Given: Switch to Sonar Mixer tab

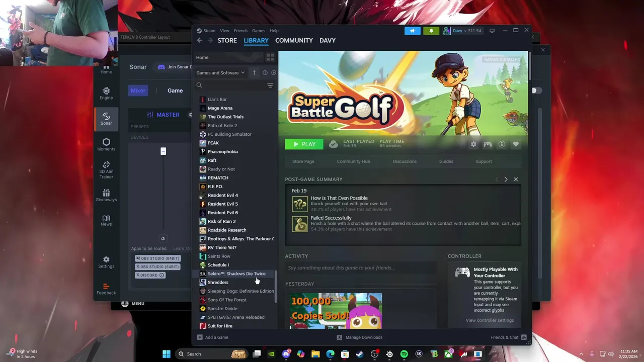Looking at the screenshot, I should [x=138, y=90].
